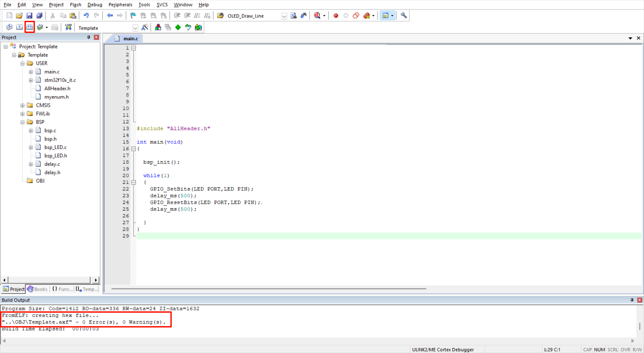Expand the CMSIS folder in the project tree
This screenshot has height=353, width=644.
coord(22,105)
